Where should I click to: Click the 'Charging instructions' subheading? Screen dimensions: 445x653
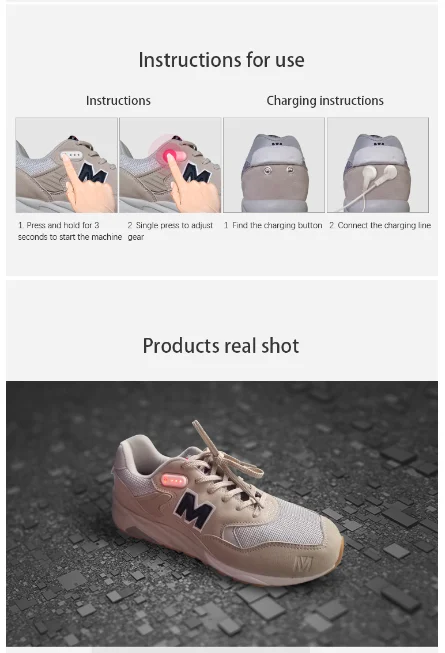325,101
